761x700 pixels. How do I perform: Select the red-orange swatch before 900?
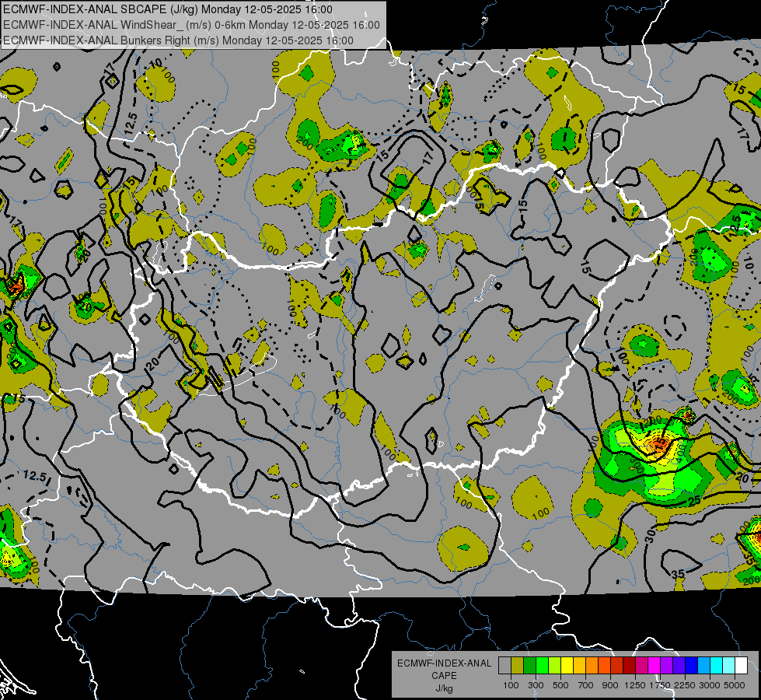pyautogui.click(x=604, y=666)
